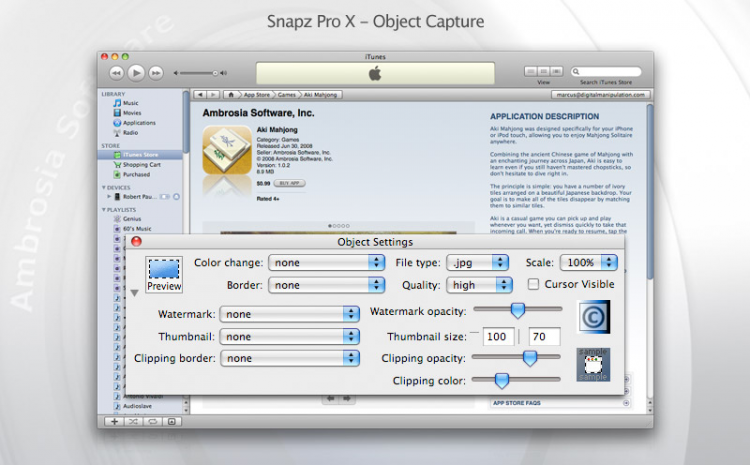Click the App Store breadcrumb
750x465 pixels.
click(257, 95)
